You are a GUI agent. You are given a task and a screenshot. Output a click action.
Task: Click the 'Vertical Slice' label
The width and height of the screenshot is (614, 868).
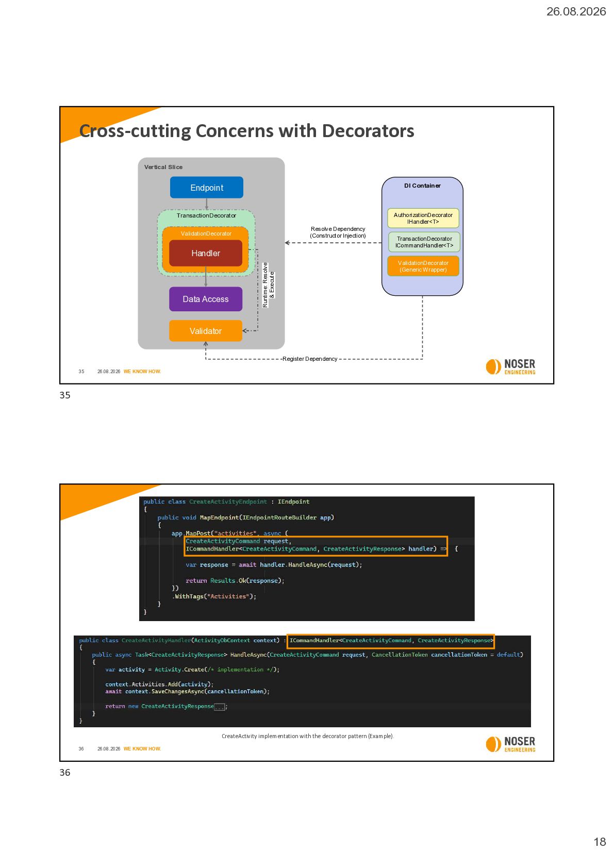163,167
